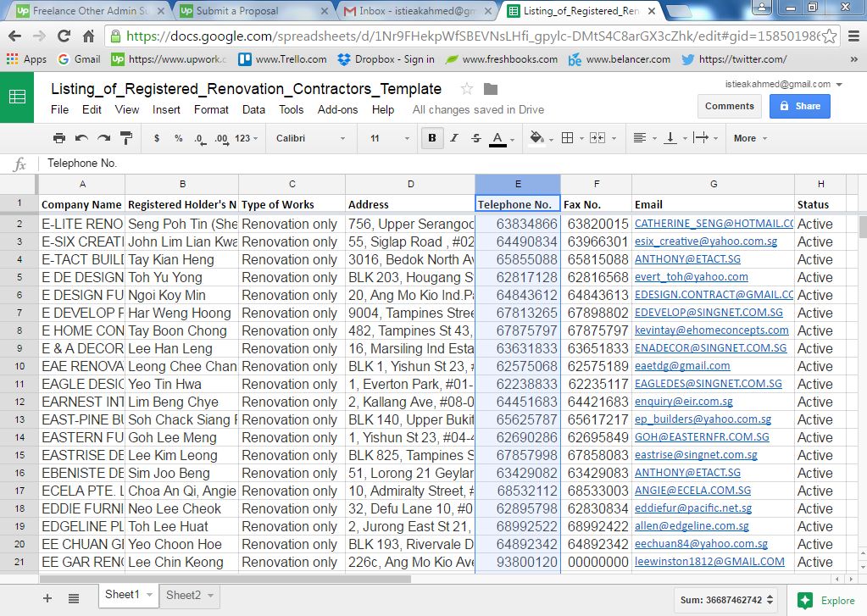Switch to Submit a Proposal tab
The image size is (867, 616).
pyautogui.click(x=254, y=11)
